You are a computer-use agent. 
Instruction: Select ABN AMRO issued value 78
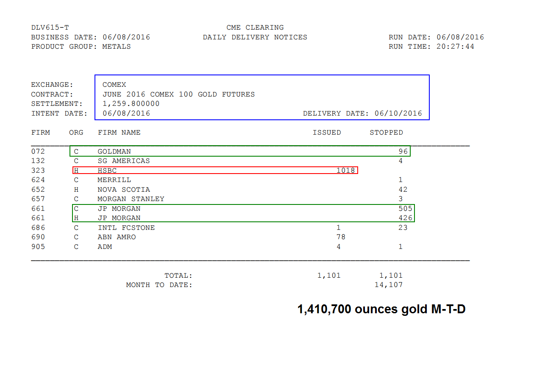coord(341,237)
